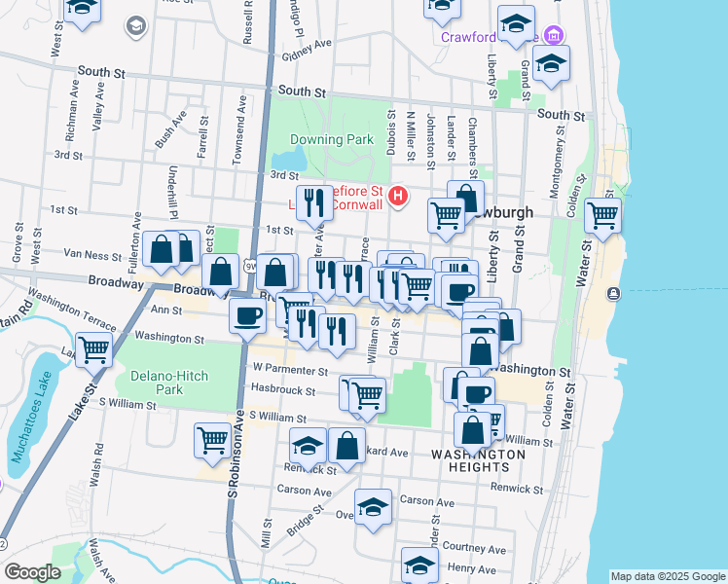
Task: Click the Downing Park label
Action: click(x=332, y=139)
